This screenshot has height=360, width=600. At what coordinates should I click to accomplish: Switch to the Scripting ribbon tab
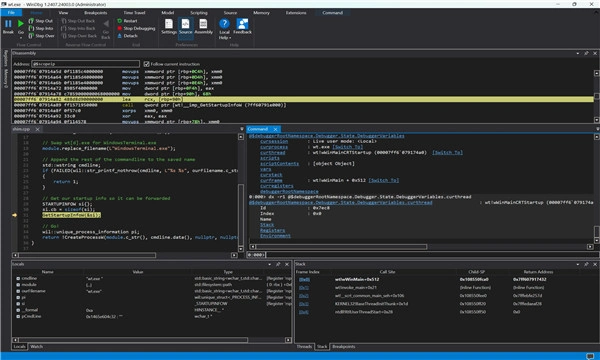[x=199, y=13]
